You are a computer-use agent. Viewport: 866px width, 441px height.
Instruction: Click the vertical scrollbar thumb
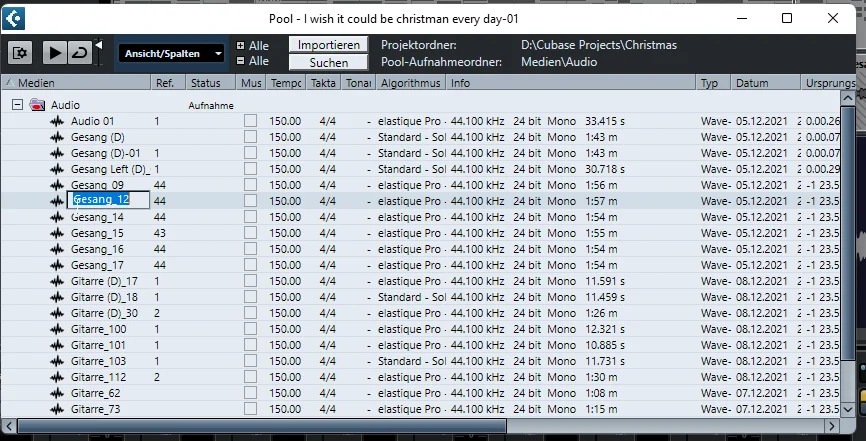[848, 234]
